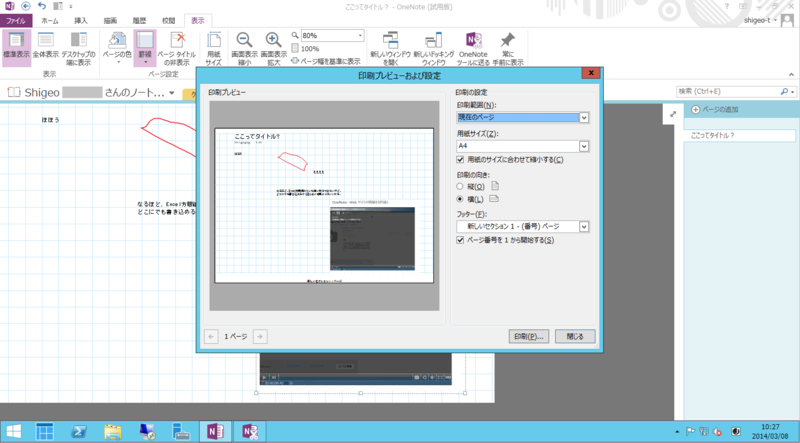Switch to the History (履歴) tab
This screenshot has height=443, width=800.
pyautogui.click(x=139, y=21)
